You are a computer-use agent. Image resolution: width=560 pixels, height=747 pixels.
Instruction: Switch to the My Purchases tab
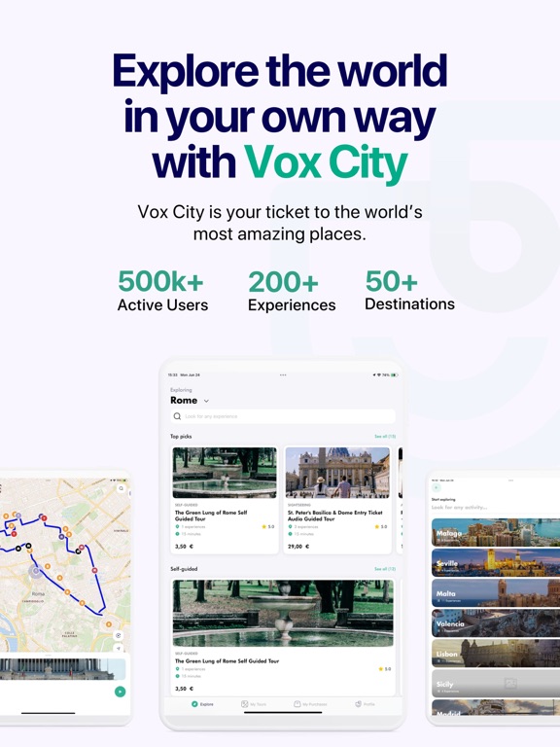[x=310, y=704]
